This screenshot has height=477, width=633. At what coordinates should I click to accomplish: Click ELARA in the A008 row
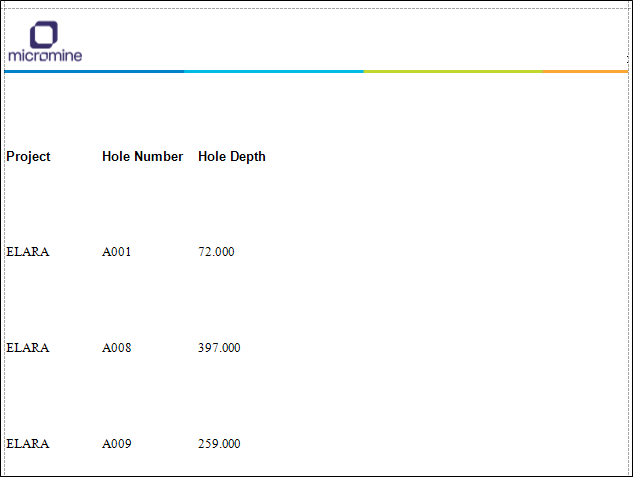point(28,348)
